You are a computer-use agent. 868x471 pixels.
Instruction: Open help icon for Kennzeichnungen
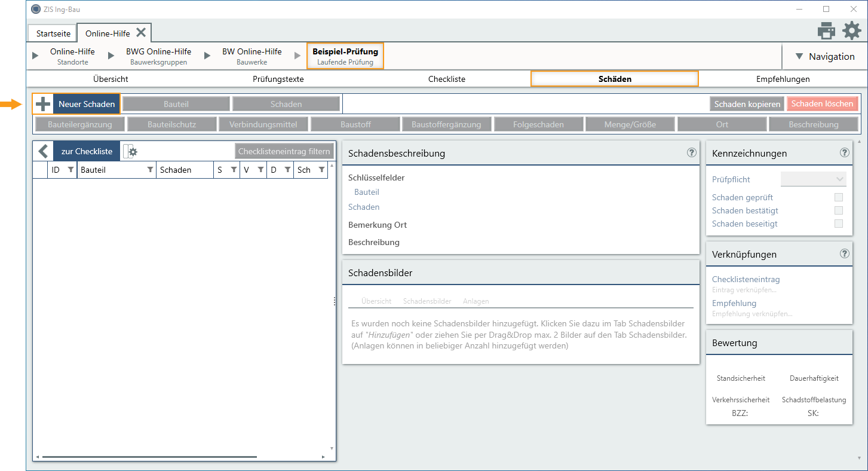click(x=845, y=152)
